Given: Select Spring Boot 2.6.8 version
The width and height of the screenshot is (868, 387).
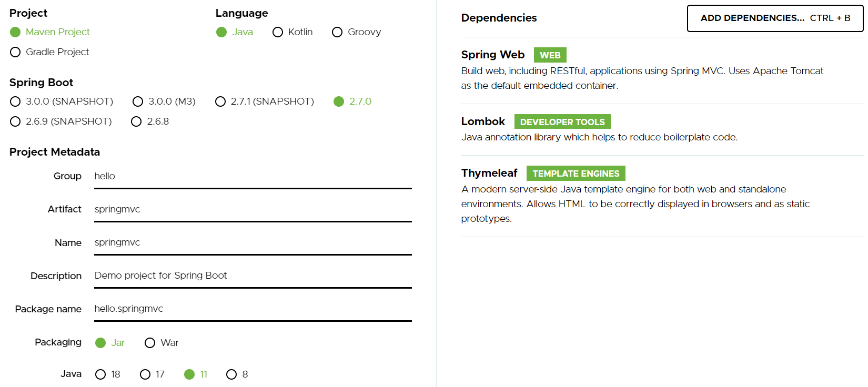Looking at the screenshot, I should (x=136, y=121).
